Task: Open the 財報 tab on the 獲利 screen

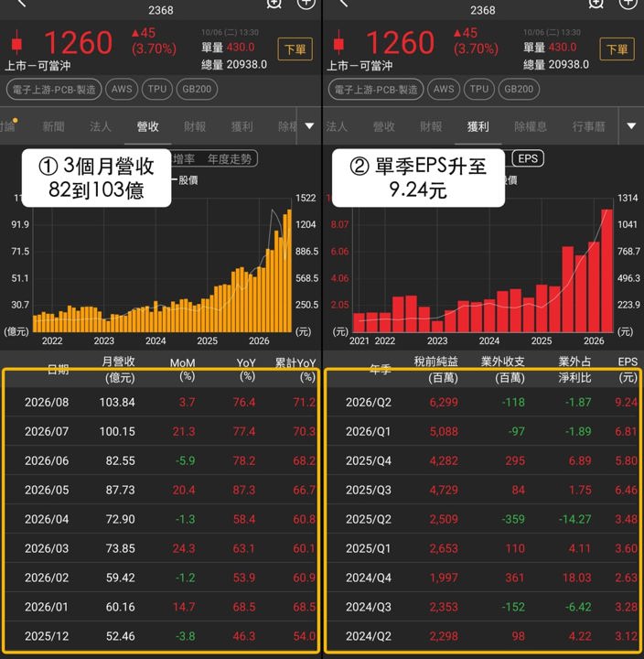Action: click(x=431, y=126)
